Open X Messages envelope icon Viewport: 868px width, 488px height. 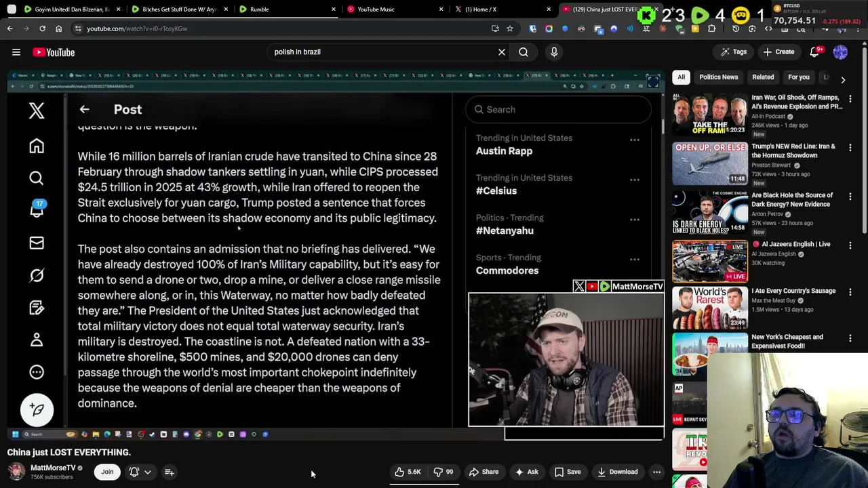[x=37, y=243]
